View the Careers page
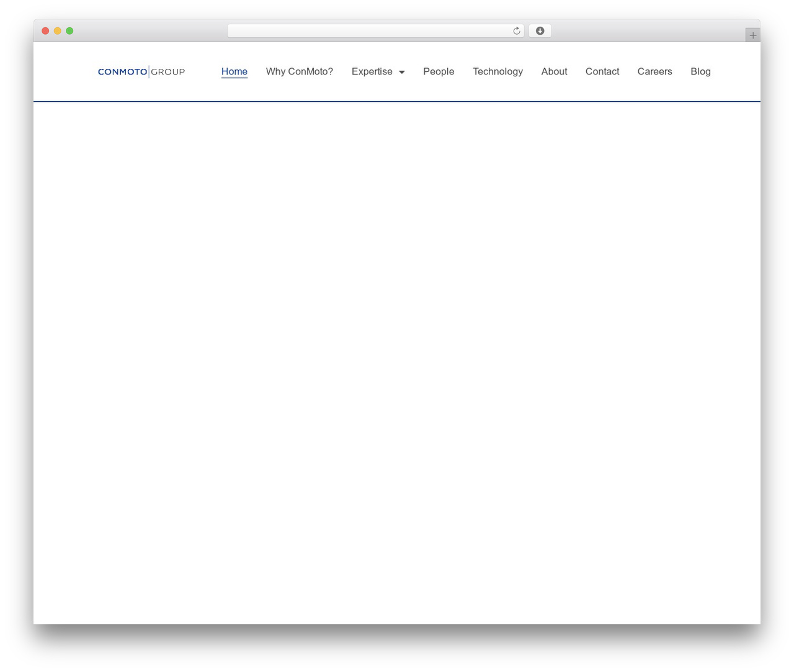The image size is (794, 672). (654, 72)
